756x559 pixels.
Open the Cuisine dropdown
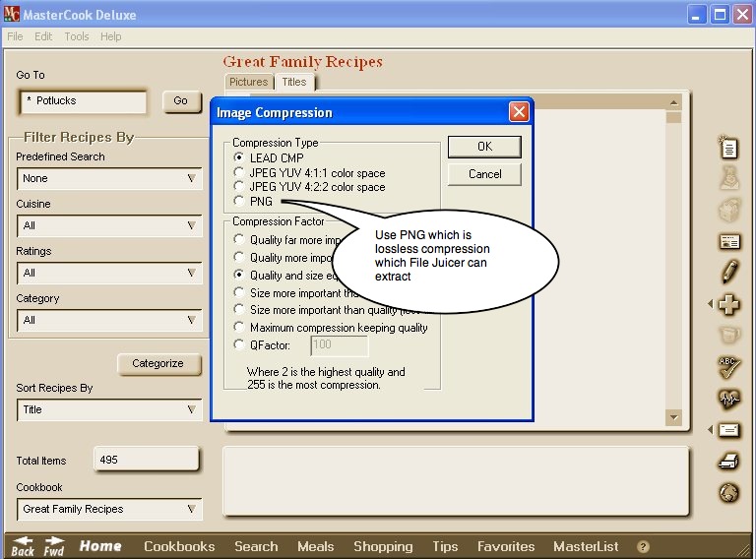pyautogui.click(x=109, y=226)
